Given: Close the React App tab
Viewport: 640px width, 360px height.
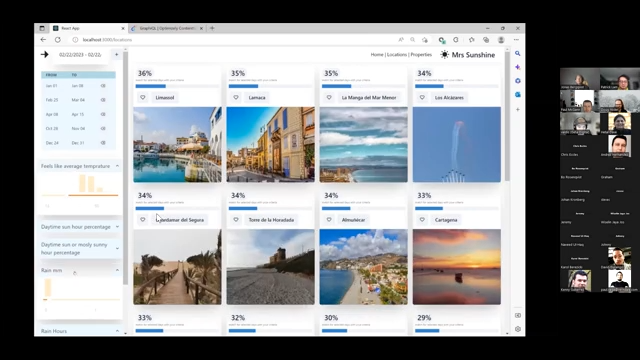Looking at the screenshot, I should pyautogui.click(x=123, y=28).
